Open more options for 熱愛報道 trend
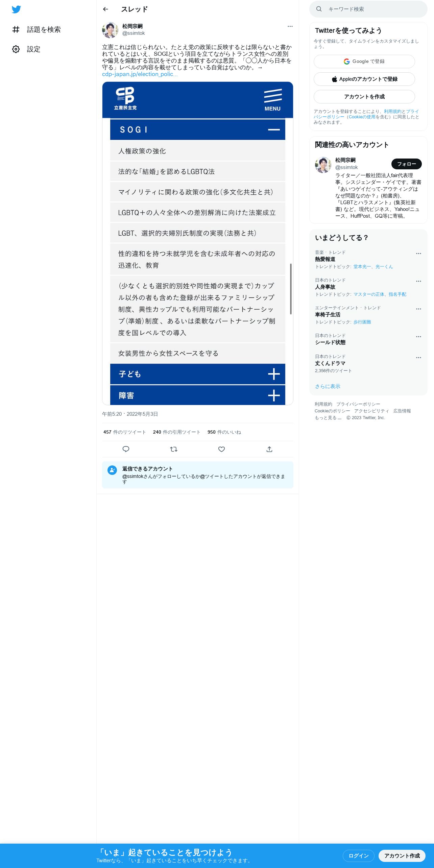The height and width of the screenshot is (868, 434). pos(418,254)
